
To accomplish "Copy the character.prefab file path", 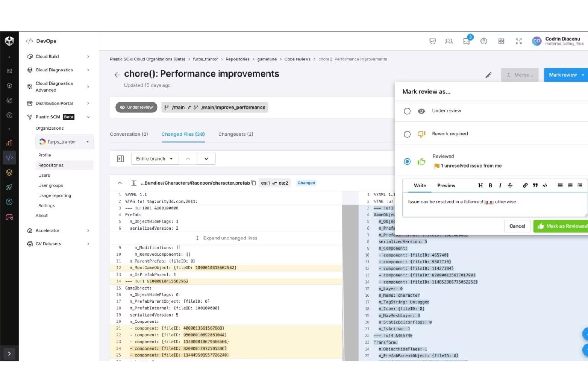I will pyautogui.click(x=253, y=183).
